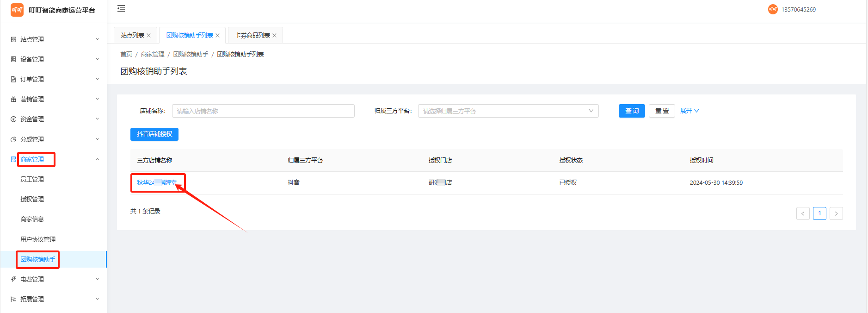The width and height of the screenshot is (868, 313).
Task: Expand the 订单管理 sidebar menu
Action: click(x=55, y=79)
